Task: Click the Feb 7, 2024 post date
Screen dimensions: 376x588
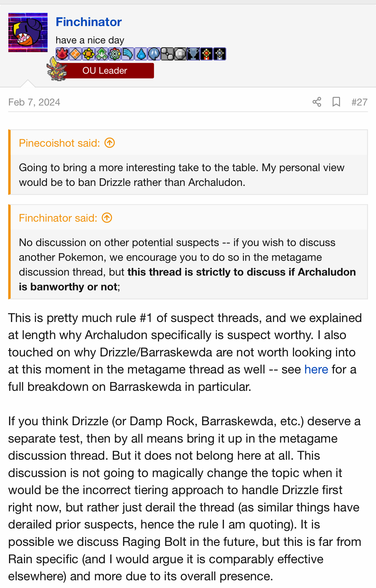Action: click(x=34, y=102)
